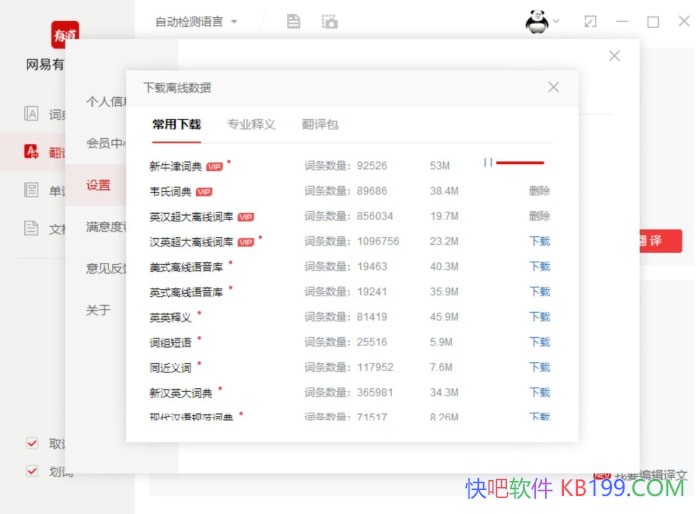
Task: Open the 词典 dictionary icon in sidebar
Action: click(x=32, y=114)
